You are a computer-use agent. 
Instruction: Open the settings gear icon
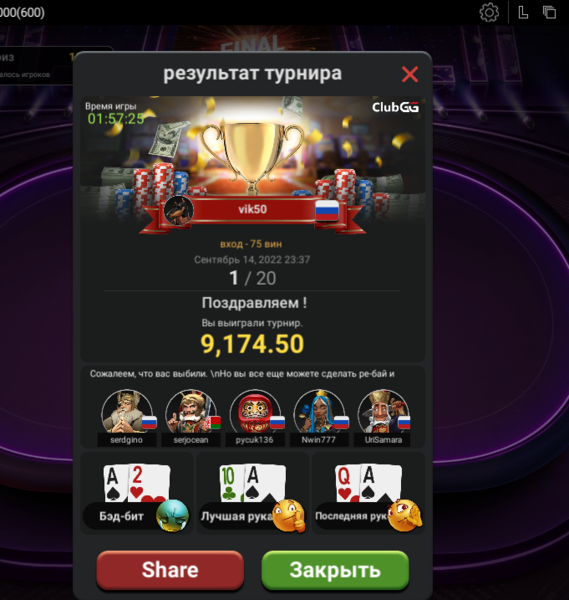pos(489,13)
